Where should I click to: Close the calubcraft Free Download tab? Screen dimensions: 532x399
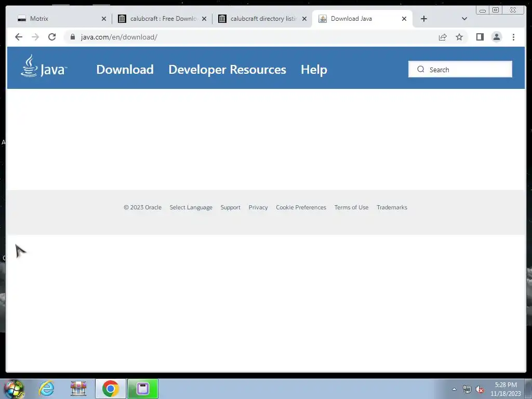204,19
